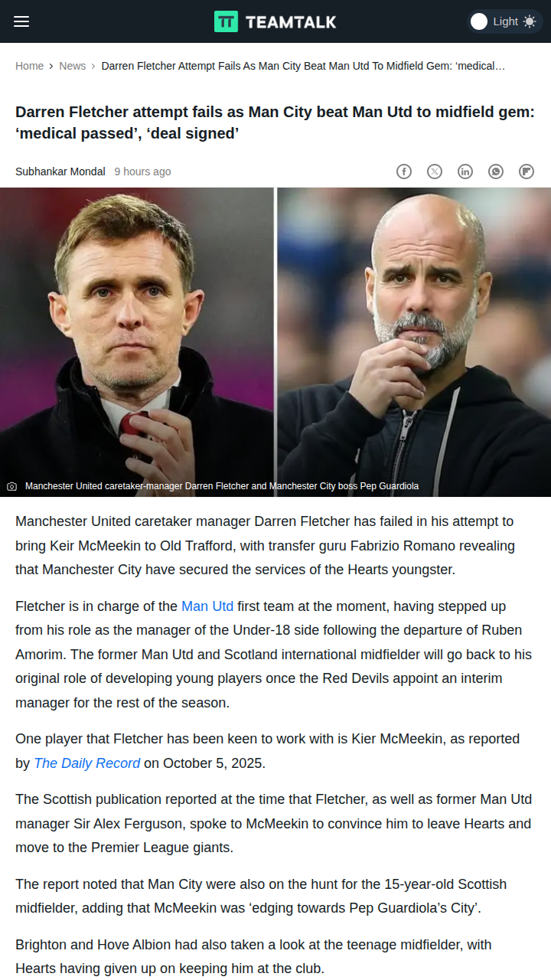This screenshot has height=980, width=551.
Task: Click the sun icon in theme toggle
Action: coord(530,21)
